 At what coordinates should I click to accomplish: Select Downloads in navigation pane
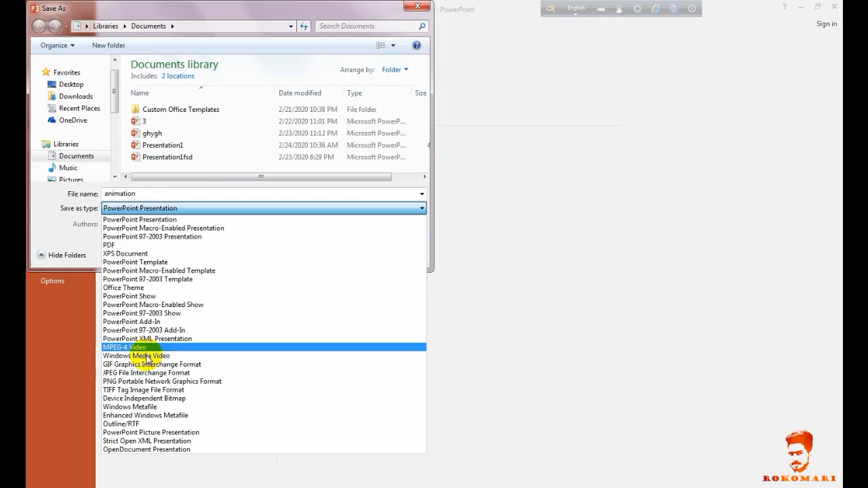pyautogui.click(x=75, y=96)
